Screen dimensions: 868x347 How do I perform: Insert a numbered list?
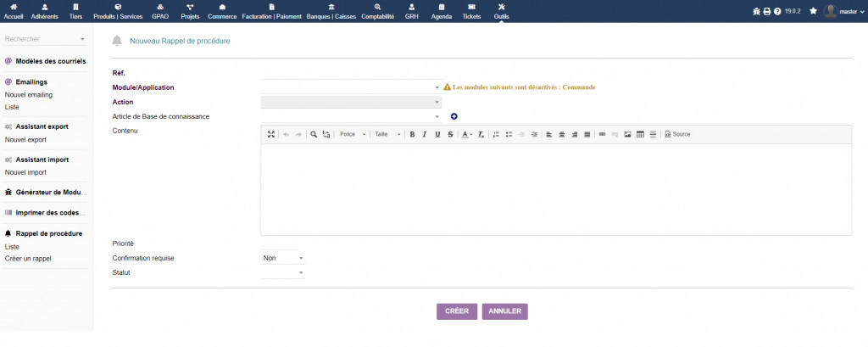coord(496,134)
